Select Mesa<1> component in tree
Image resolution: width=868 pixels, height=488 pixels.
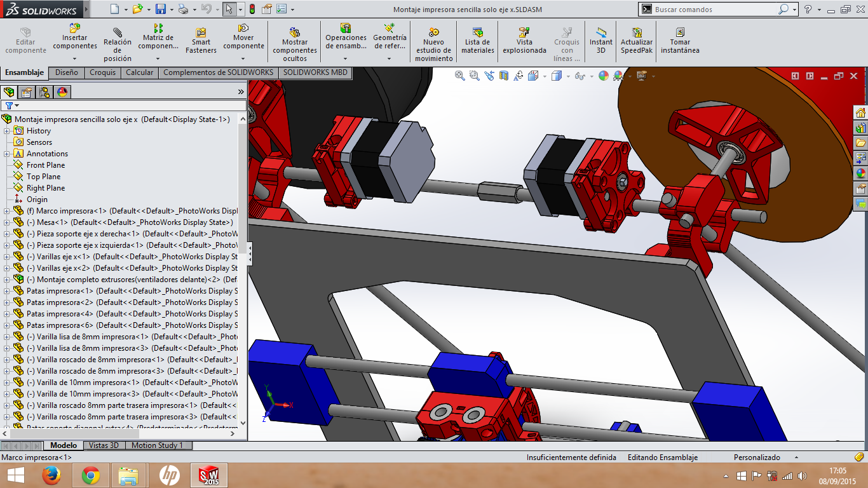130,222
